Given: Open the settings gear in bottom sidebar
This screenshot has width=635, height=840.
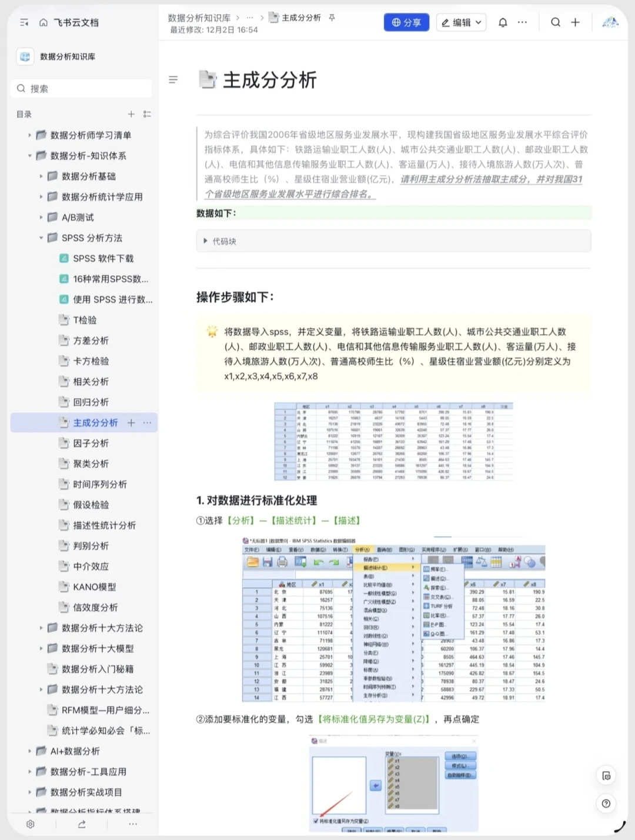Looking at the screenshot, I should [x=30, y=824].
